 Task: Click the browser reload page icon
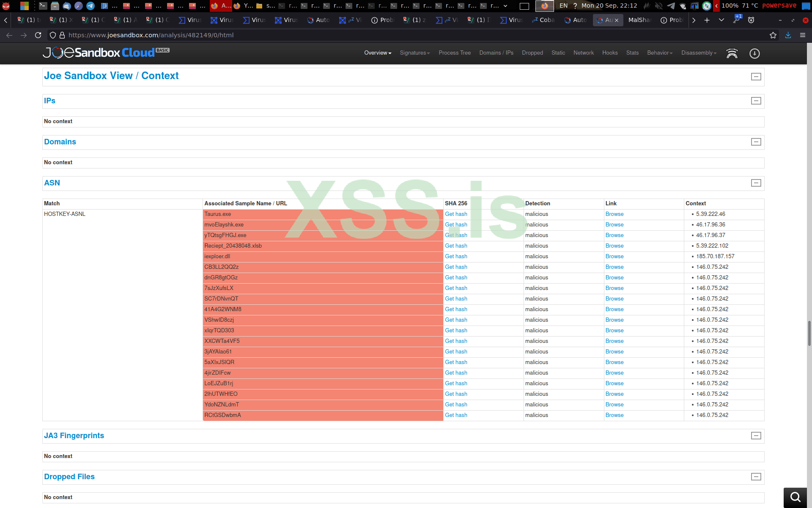pos(38,35)
